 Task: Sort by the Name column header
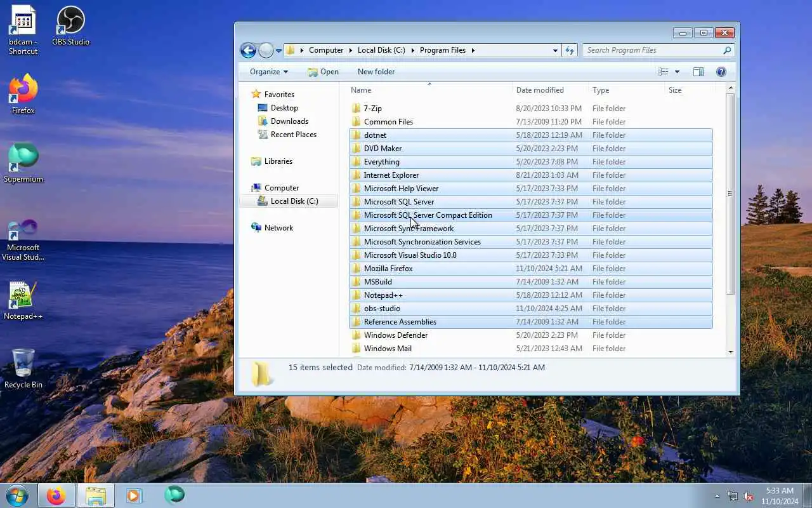pos(429,90)
